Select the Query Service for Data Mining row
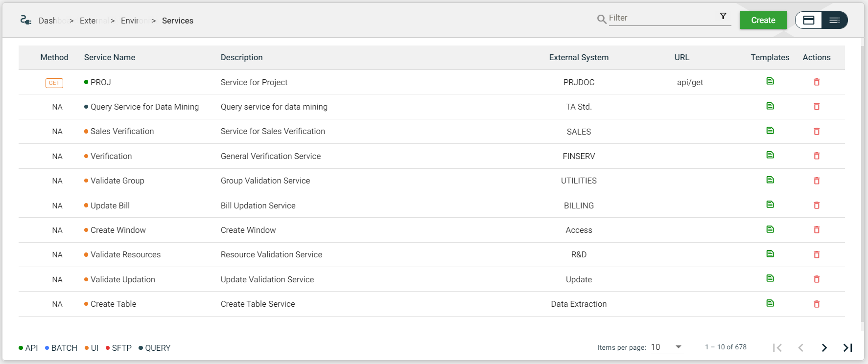Image resolution: width=868 pixels, height=364 pixels. point(144,107)
